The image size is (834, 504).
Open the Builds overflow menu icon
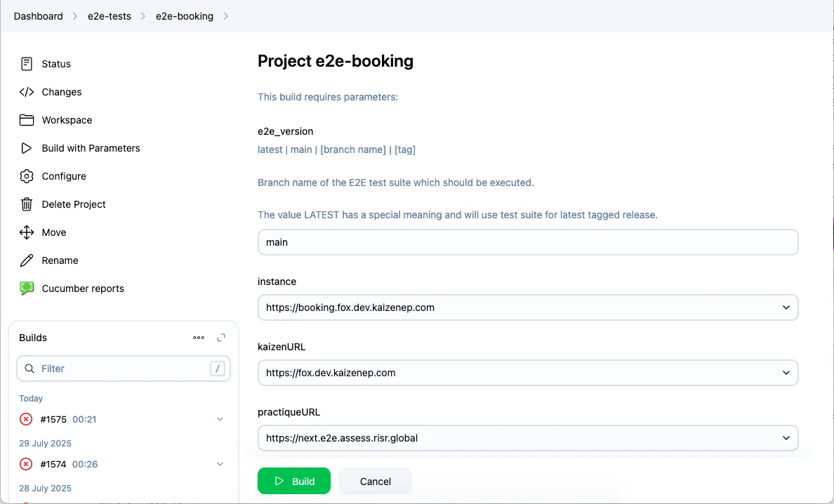point(199,338)
